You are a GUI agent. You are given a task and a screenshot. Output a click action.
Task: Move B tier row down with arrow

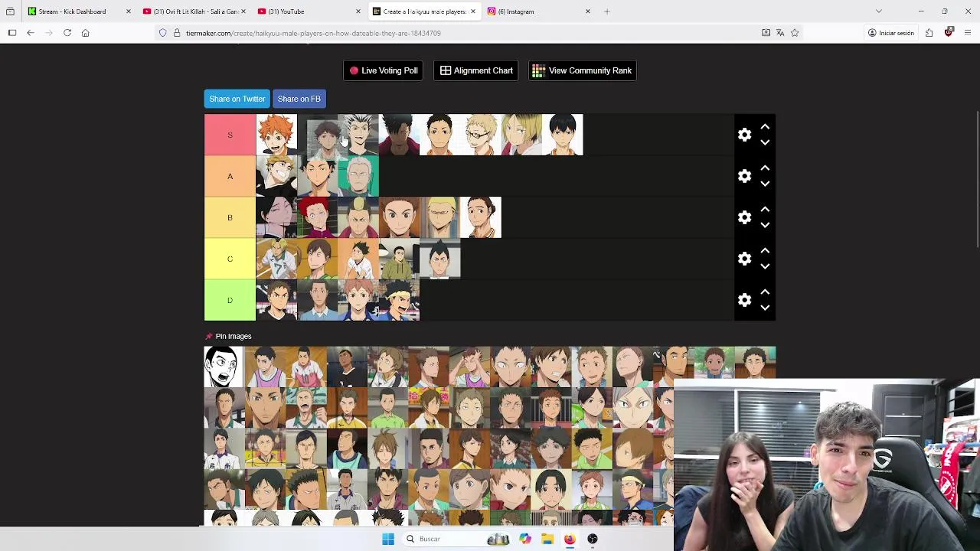[765, 225]
